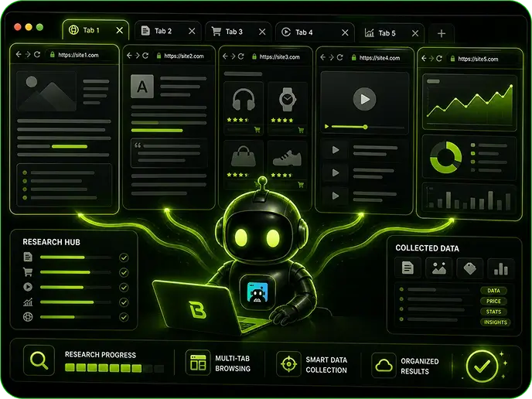Screen dimensions: 532x399
Task: Click the image icon in Collected Data
Action: coord(439,268)
